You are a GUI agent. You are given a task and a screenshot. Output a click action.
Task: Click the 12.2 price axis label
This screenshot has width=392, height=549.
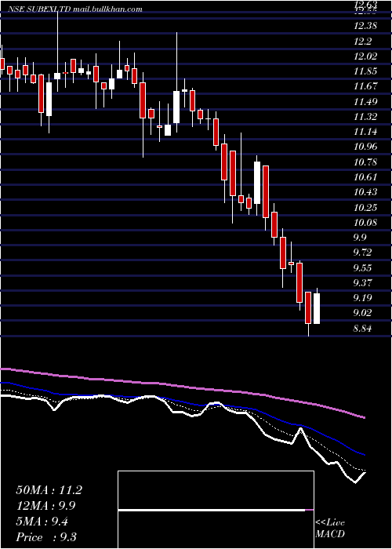362,42
